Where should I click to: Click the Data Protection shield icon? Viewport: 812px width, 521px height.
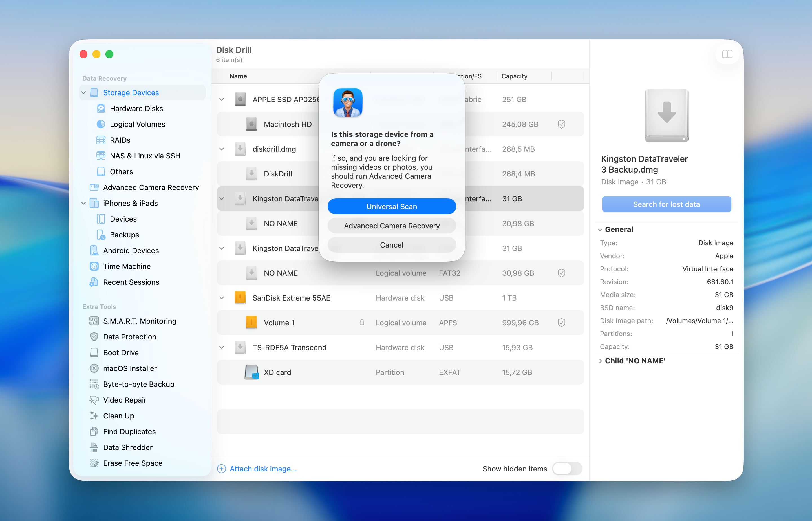tap(94, 337)
